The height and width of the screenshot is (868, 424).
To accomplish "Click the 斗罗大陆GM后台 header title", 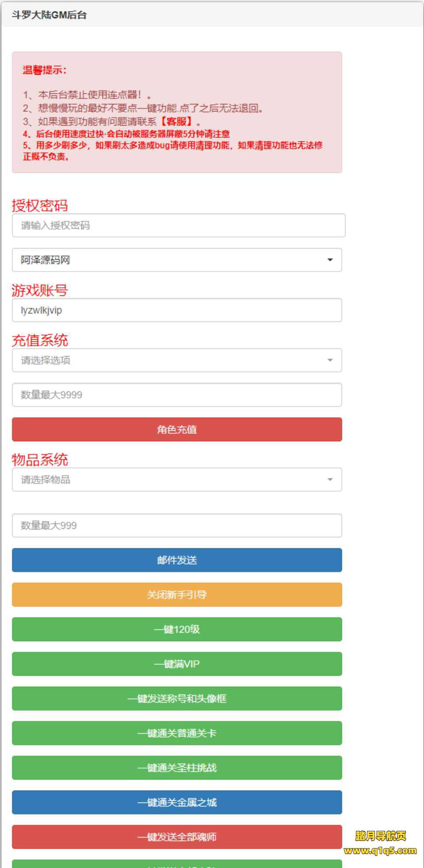I will click(x=49, y=15).
